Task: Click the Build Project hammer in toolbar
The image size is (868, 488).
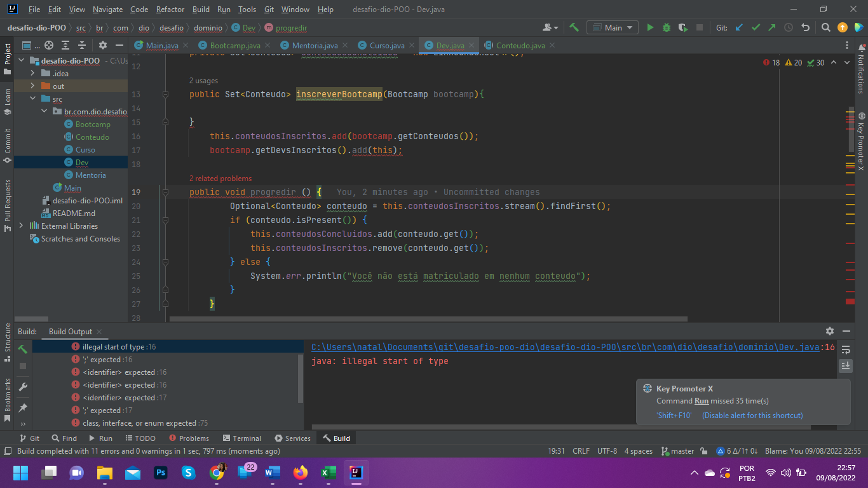Action: click(x=574, y=27)
